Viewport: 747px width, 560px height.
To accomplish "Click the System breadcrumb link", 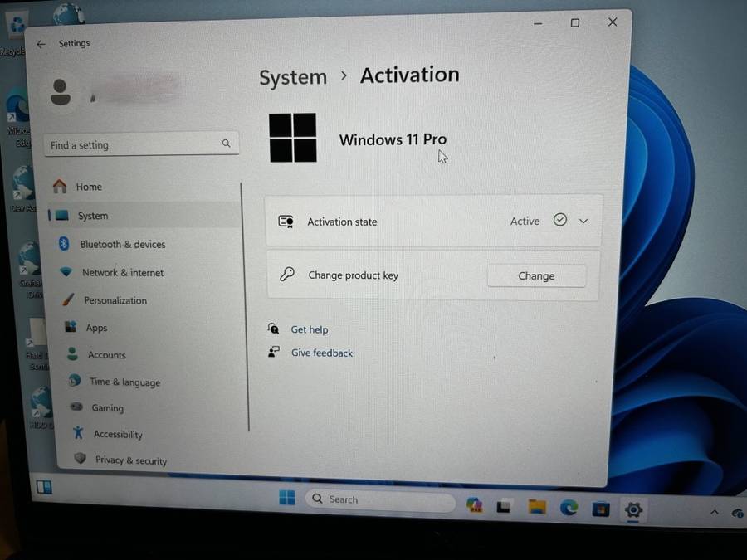I will [x=293, y=78].
